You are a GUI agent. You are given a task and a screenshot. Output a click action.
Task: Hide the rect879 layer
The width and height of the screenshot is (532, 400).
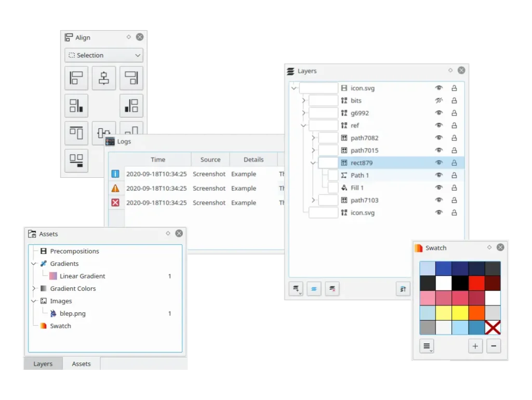[x=439, y=163]
